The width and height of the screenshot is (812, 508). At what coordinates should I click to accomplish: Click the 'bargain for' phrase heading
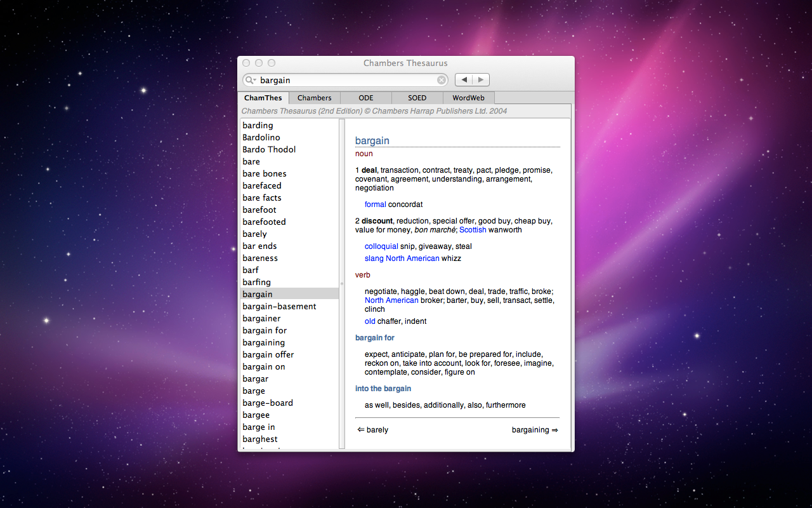point(374,338)
